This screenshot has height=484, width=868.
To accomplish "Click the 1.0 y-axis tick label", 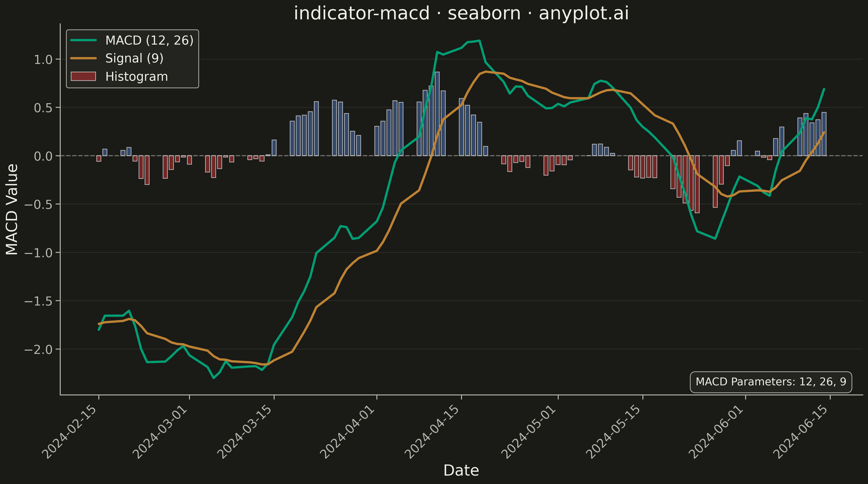I will [x=43, y=60].
